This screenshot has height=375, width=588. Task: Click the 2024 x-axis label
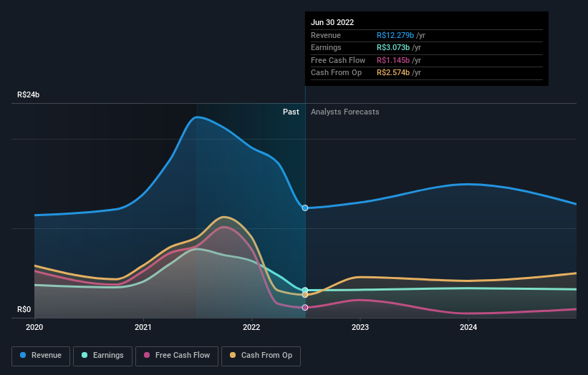point(468,327)
